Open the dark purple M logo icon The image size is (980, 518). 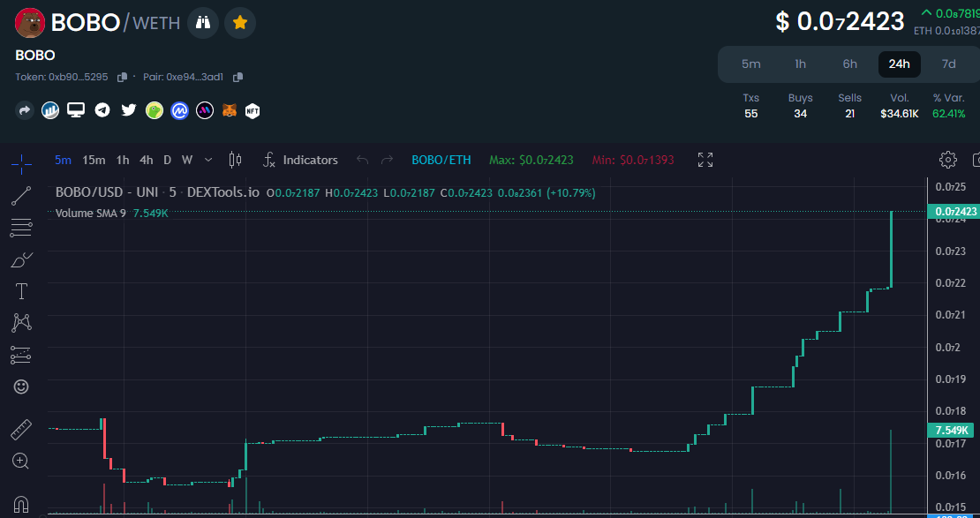pos(205,110)
